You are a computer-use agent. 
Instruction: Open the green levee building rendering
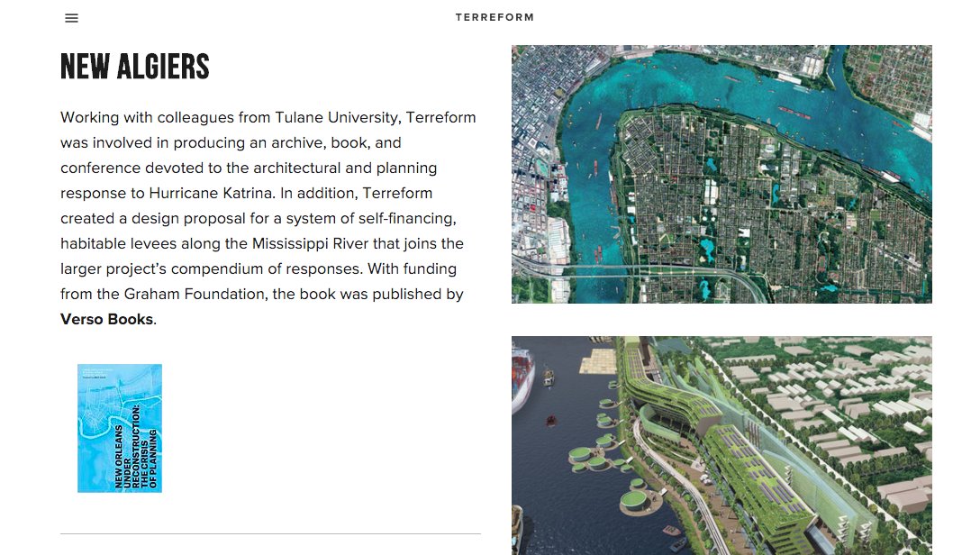tap(721, 446)
